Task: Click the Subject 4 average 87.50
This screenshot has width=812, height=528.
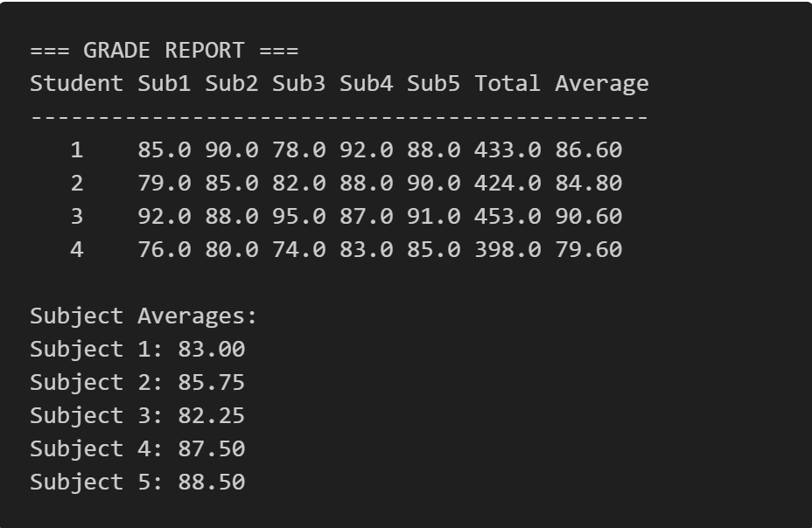Action: tap(211, 448)
